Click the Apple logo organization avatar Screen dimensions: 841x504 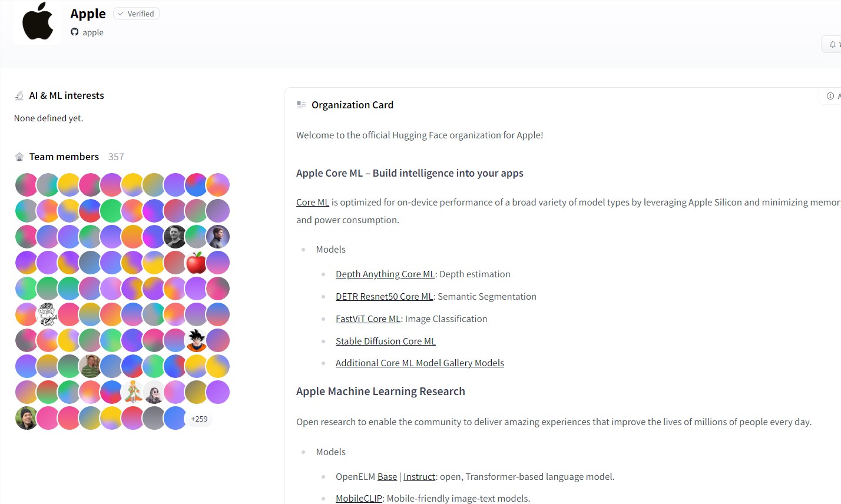coord(37,22)
